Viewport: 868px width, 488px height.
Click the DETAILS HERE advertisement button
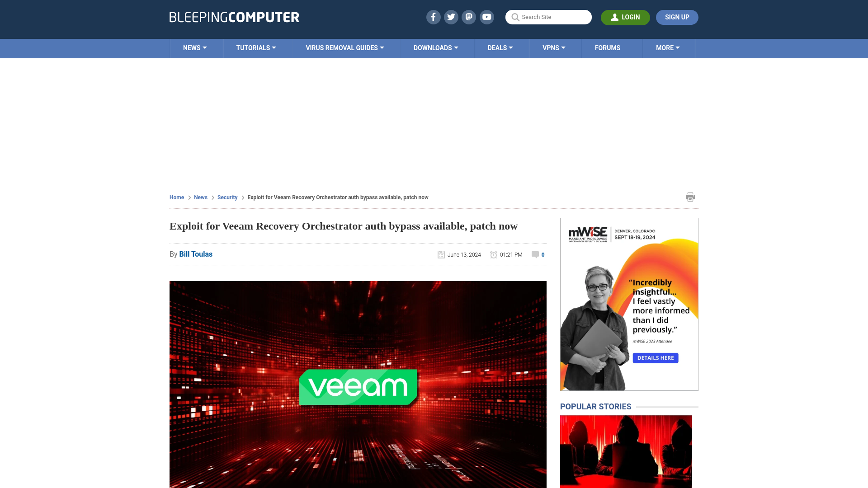tap(655, 357)
